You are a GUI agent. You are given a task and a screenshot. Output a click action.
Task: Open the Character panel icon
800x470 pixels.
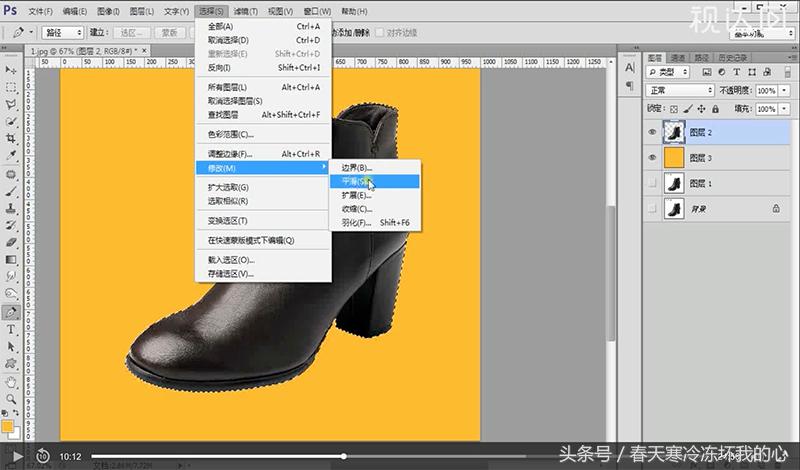630,68
